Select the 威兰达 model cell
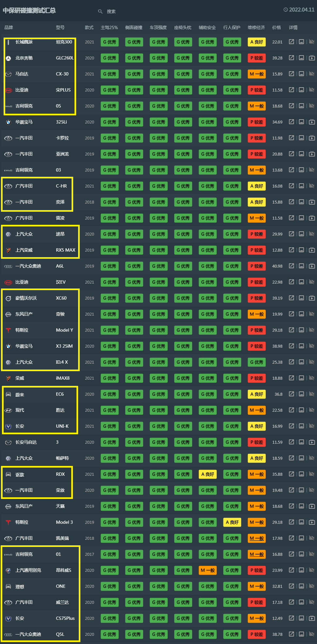The image size is (317, 644). tap(62, 602)
